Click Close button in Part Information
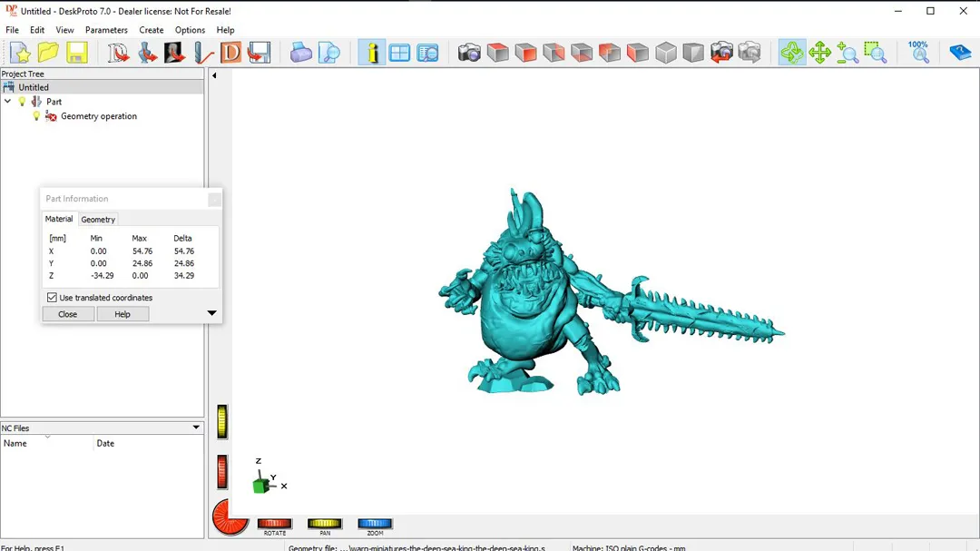This screenshot has width=980, height=551. point(67,314)
